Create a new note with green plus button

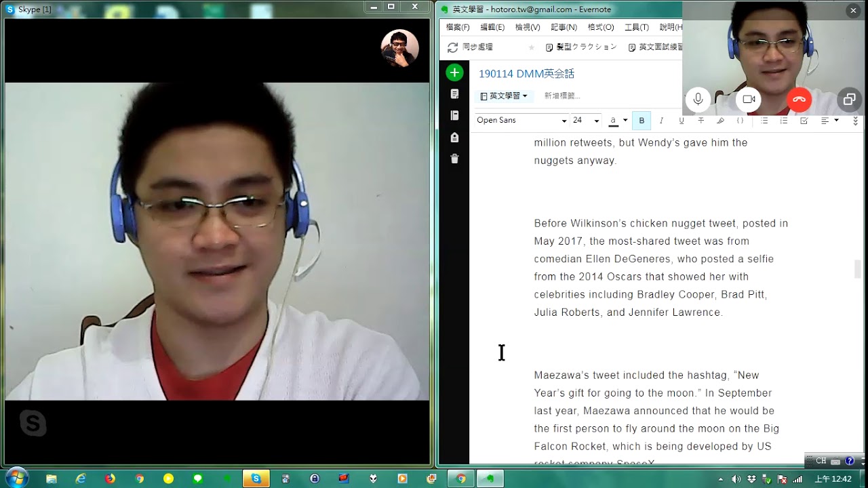pyautogui.click(x=454, y=73)
